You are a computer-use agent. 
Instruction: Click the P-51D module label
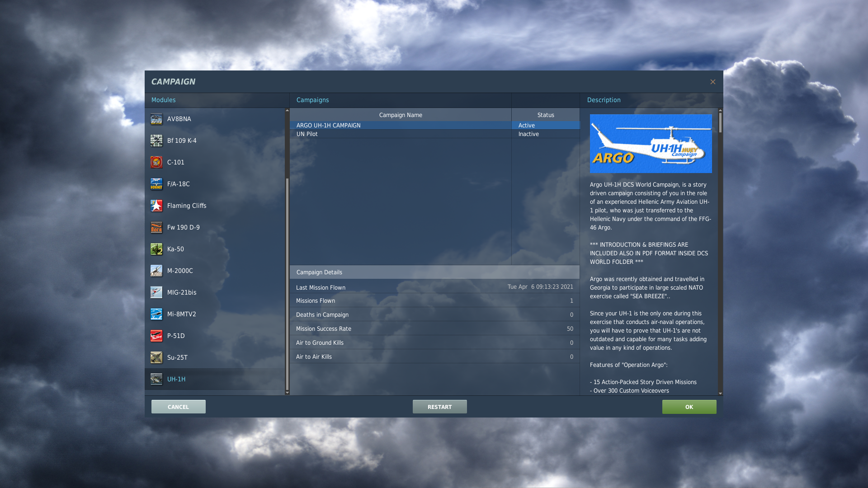pyautogui.click(x=176, y=336)
